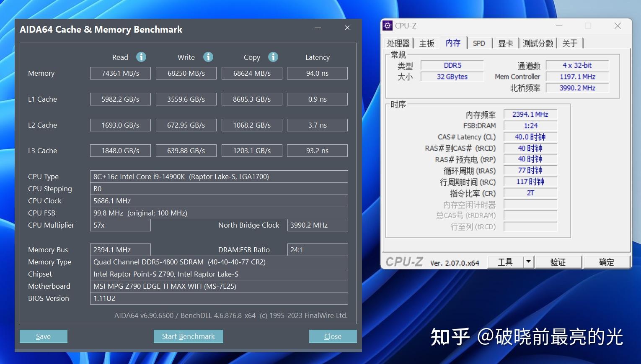Close the CPU-Z window with X
This screenshot has width=641, height=364.
[x=618, y=26]
